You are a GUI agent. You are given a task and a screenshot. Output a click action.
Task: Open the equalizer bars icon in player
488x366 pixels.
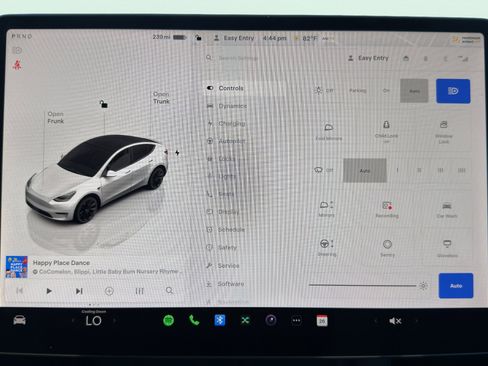[140, 291]
